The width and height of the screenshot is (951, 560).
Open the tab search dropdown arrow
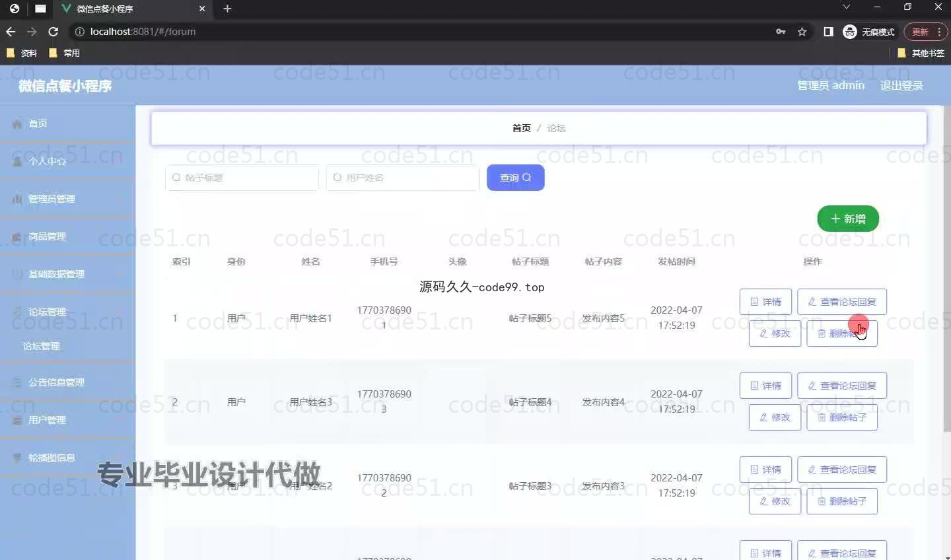846,7
